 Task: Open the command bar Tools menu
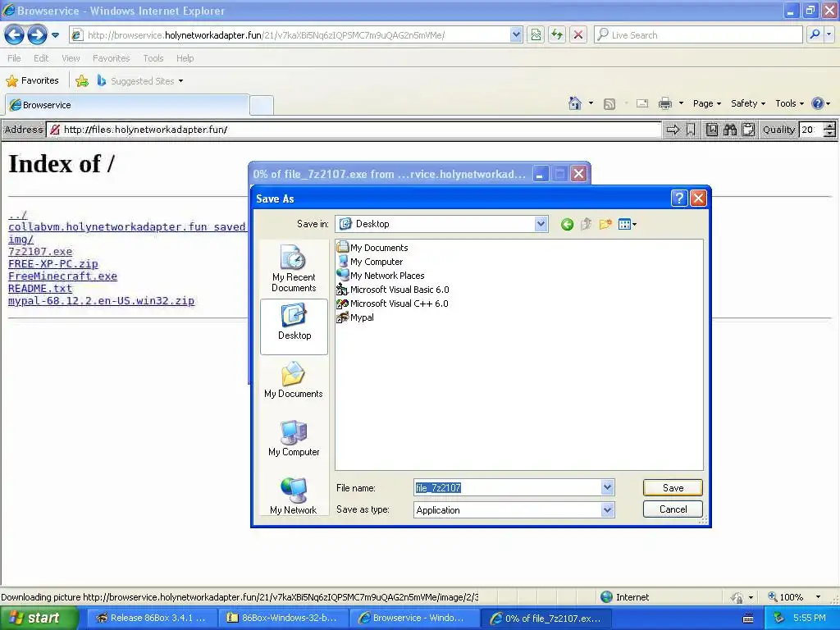pyautogui.click(x=789, y=103)
